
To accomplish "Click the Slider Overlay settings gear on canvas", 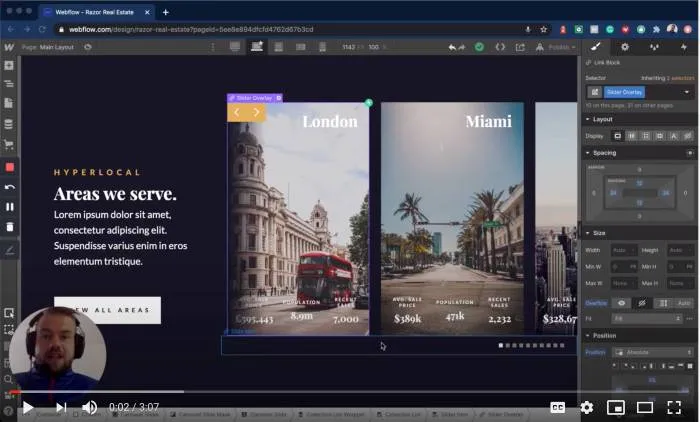I will pos(279,98).
